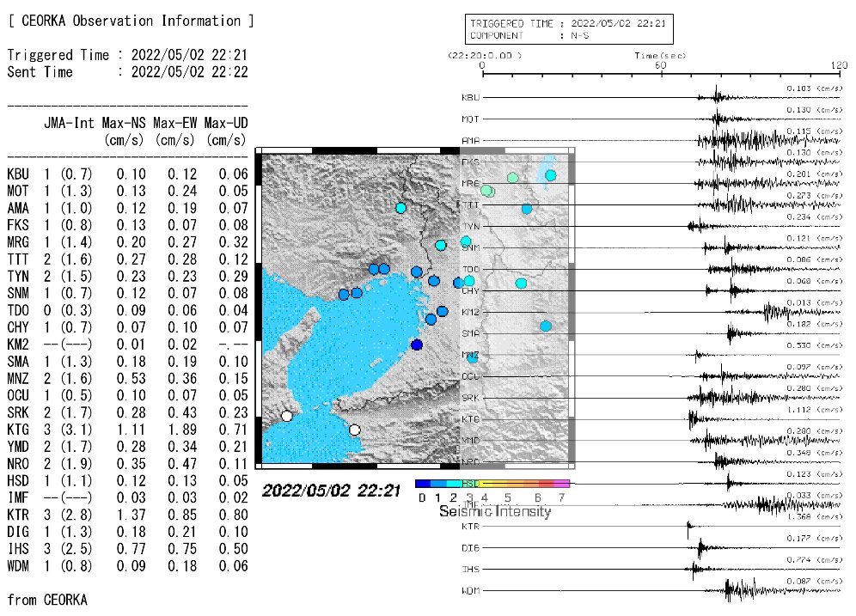Click the magenta segment of the intensity color bar
The width and height of the screenshot is (856, 616).
[x=562, y=484]
